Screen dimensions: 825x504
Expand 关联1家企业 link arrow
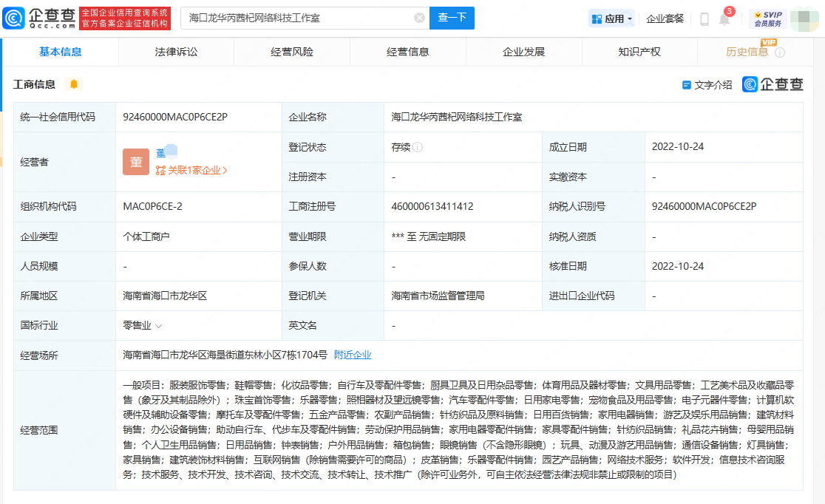coord(225,170)
